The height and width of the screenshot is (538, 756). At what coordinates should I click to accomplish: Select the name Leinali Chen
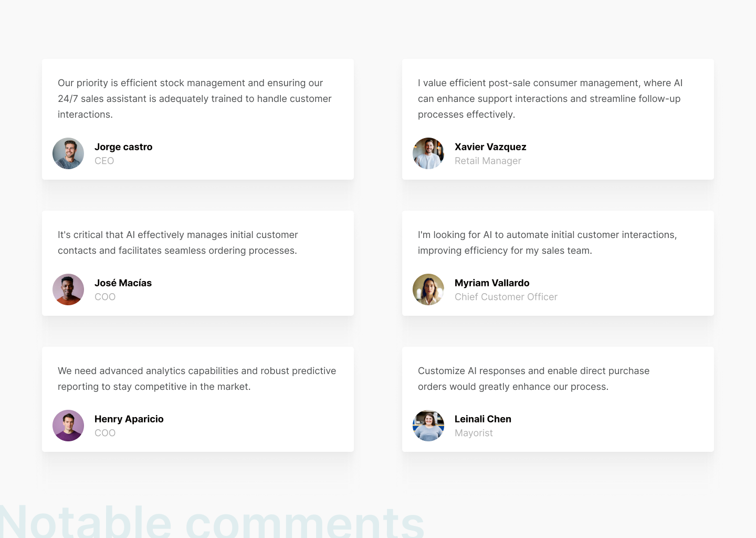[483, 419]
